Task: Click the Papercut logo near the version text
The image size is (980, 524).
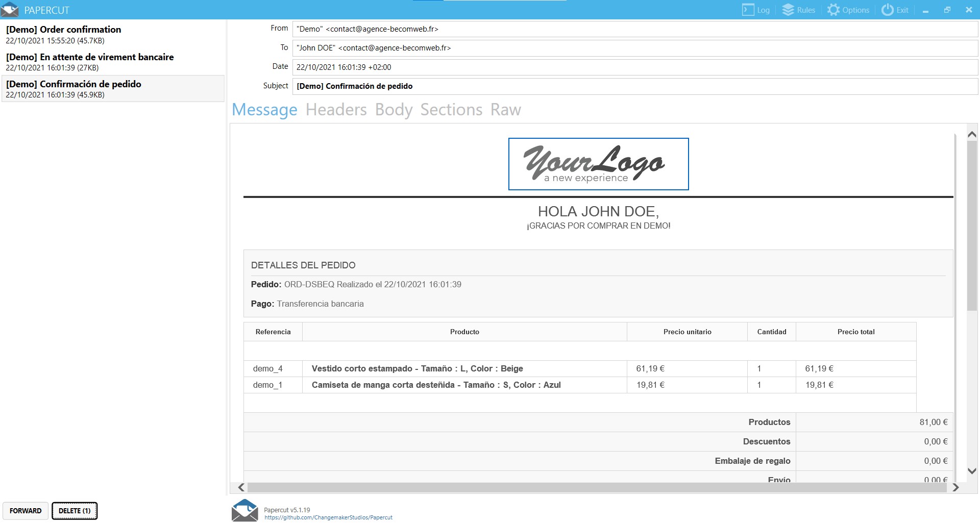Action: click(x=246, y=510)
